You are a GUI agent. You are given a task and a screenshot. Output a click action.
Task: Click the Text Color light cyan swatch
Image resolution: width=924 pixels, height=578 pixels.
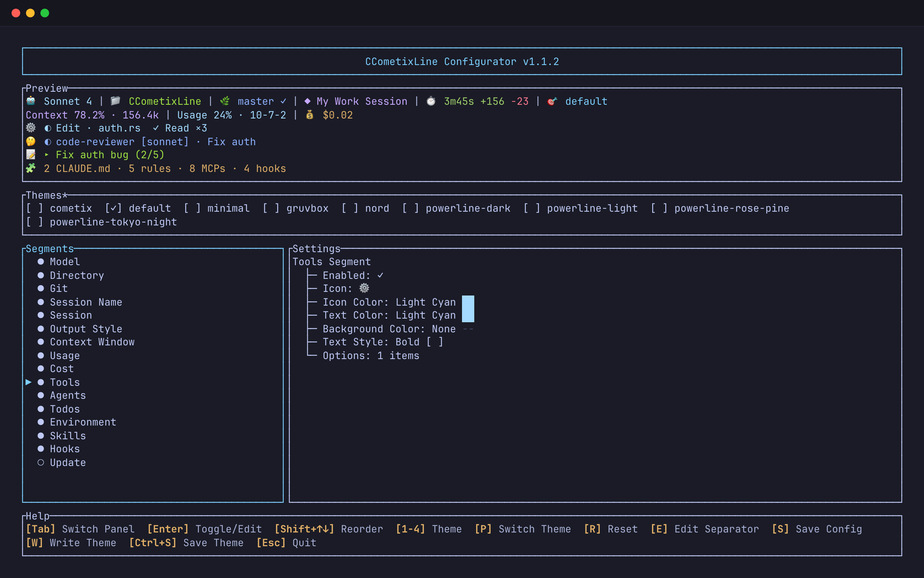[468, 315]
